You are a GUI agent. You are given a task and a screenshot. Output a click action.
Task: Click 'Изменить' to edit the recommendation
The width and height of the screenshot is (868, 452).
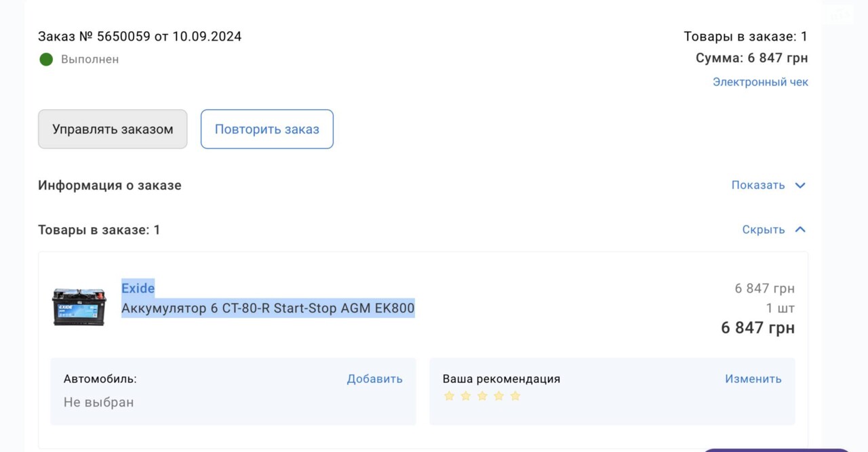(753, 379)
